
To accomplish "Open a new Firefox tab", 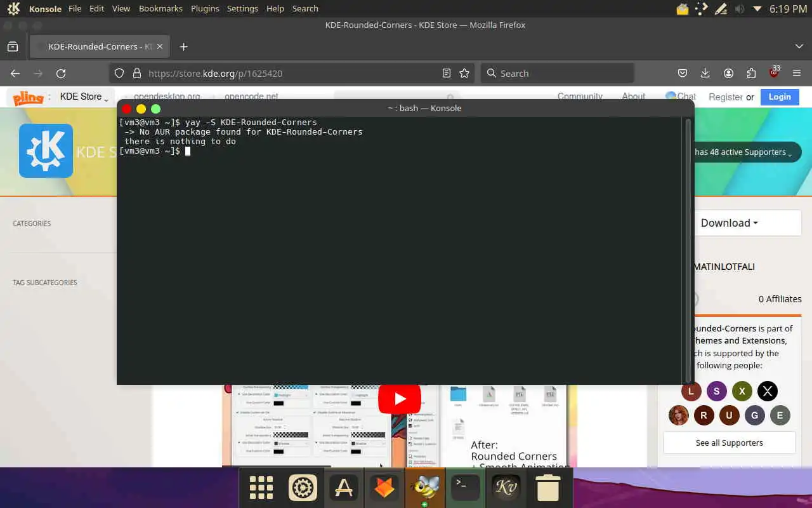I will [x=183, y=46].
